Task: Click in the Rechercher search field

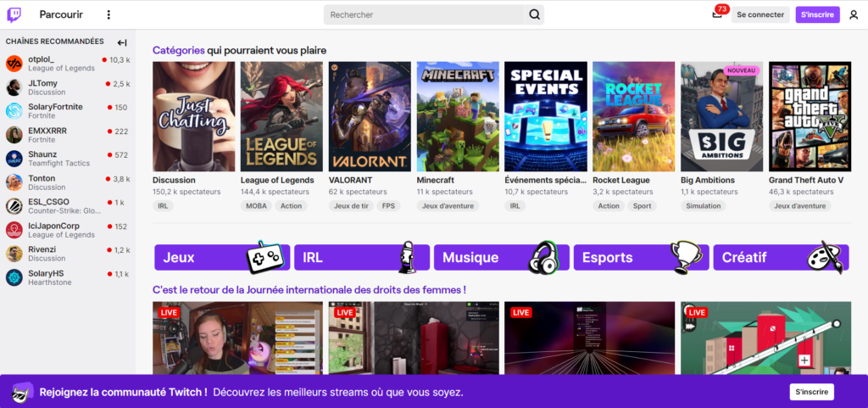Action: point(424,15)
